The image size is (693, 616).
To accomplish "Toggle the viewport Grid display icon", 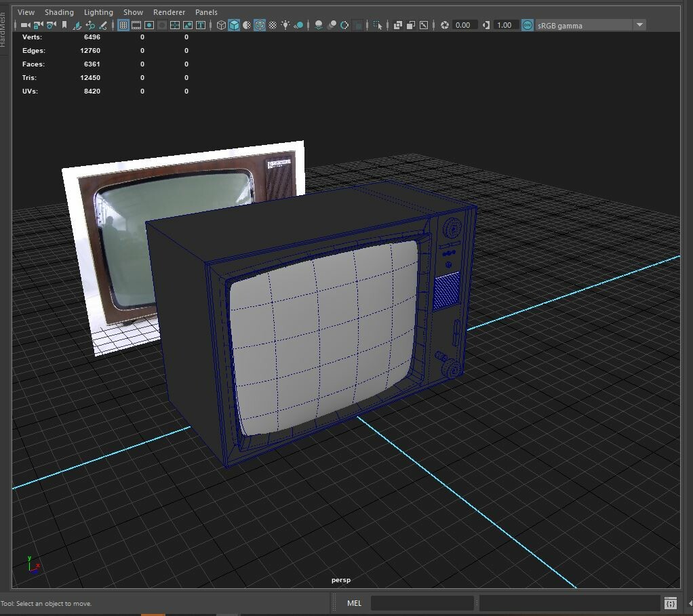I will (123, 24).
